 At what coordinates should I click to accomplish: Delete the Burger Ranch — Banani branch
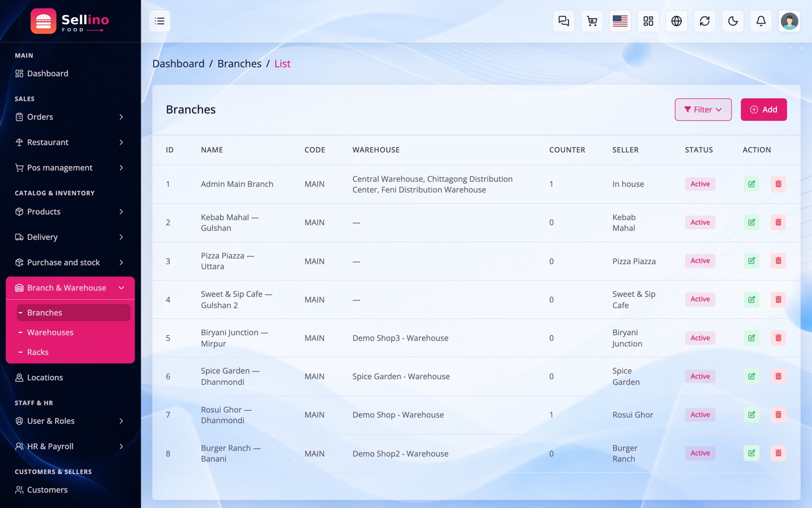(x=778, y=453)
